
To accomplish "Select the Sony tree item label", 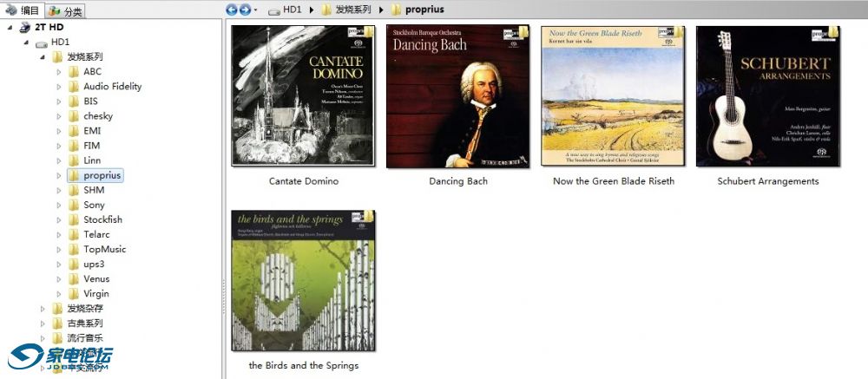I will point(94,206).
